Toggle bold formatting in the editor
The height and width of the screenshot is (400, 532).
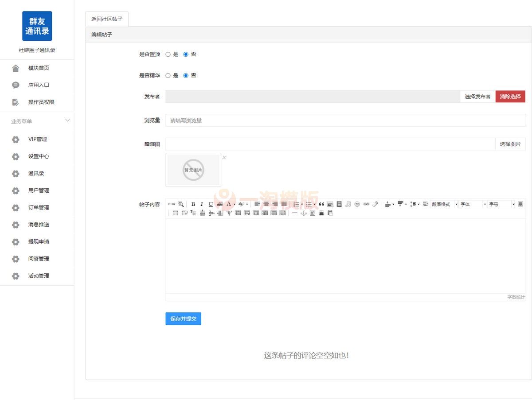[192, 203]
